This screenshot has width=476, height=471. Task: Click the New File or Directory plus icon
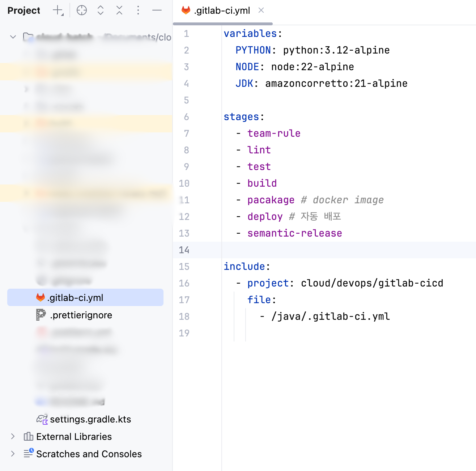point(58,10)
